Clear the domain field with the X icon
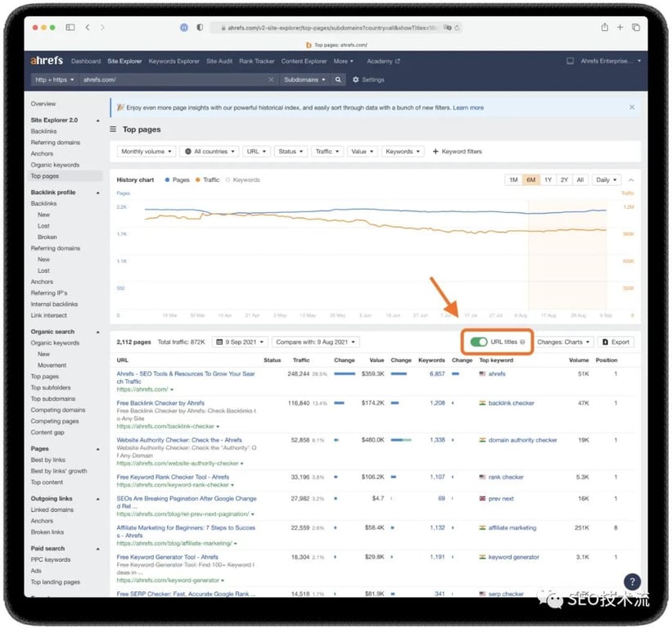 pos(272,79)
